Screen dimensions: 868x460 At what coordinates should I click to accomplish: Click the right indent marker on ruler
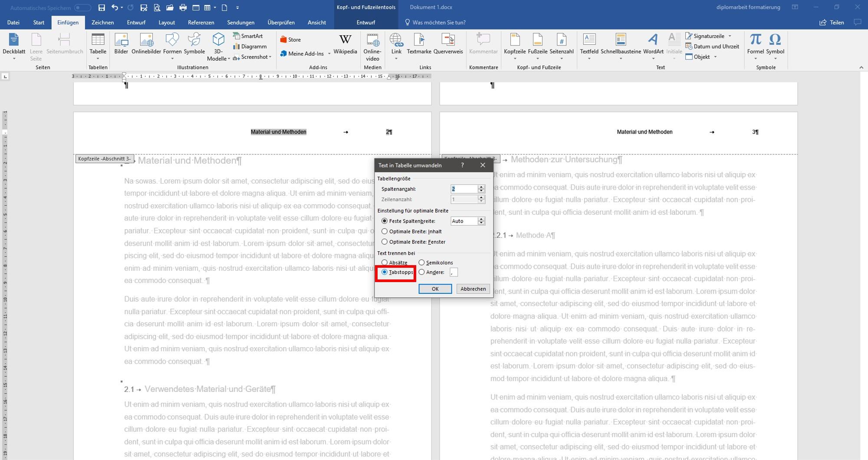(x=389, y=77)
